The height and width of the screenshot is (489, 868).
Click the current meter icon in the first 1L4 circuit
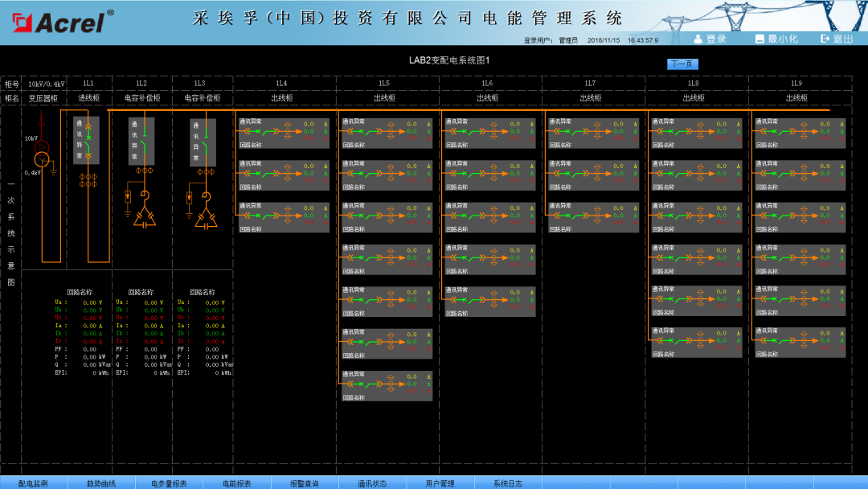pos(288,130)
